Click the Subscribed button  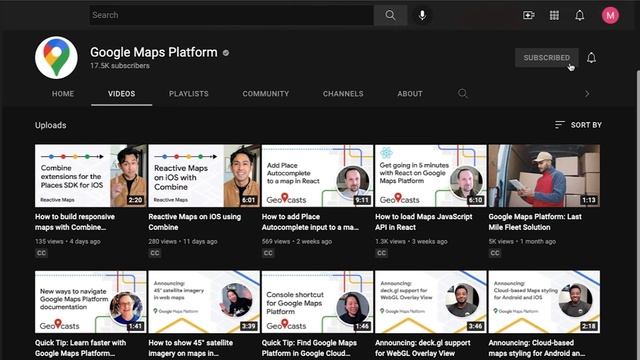pyautogui.click(x=547, y=58)
